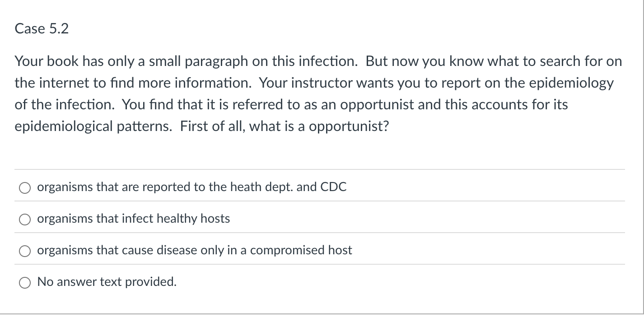Choose the "organisms that infect healthy hosts" radio button
This screenshot has width=644, height=318.
pyautogui.click(x=24, y=219)
